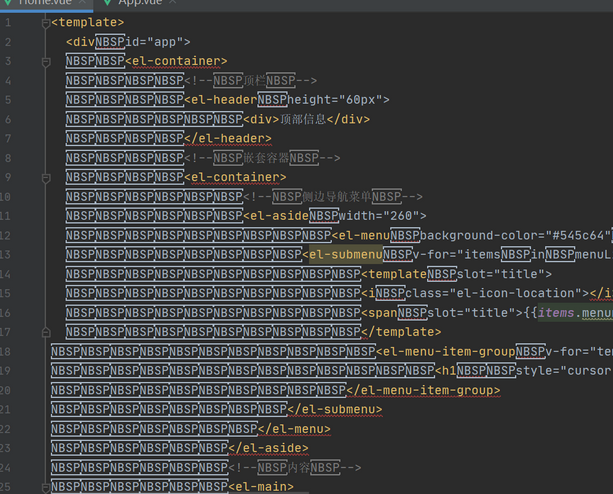Click the <el-menu-item-group tag on line 18

(446, 351)
